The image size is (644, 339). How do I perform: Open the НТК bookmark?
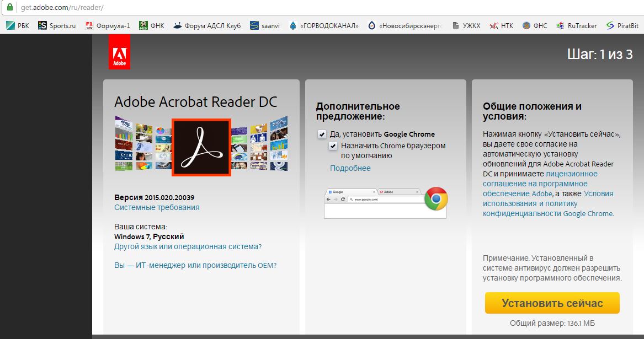501,25
